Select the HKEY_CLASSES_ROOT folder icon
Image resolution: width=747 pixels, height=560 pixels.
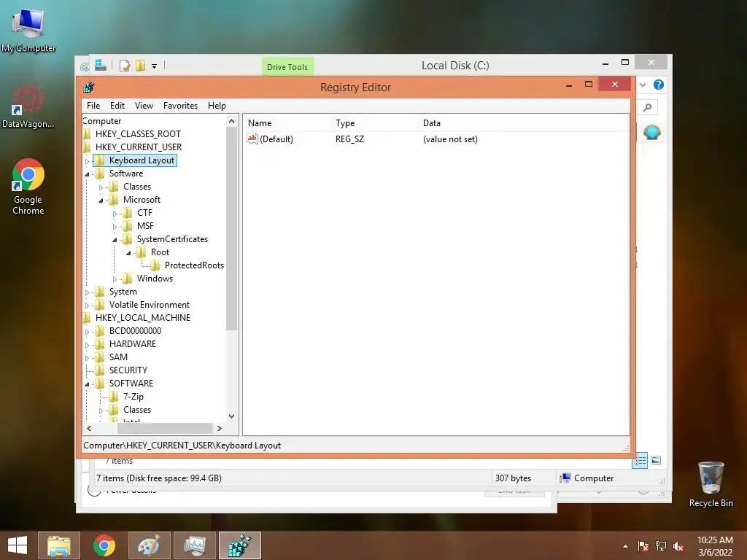pyautogui.click(x=87, y=134)
